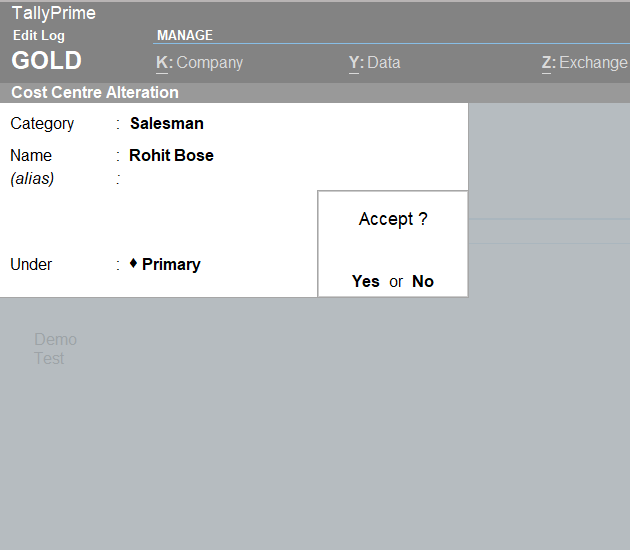The width and height of the screenshot is (630, 550).
Task: Click the Cost Centre Alteration header
Action: click(x=95, y=92)
